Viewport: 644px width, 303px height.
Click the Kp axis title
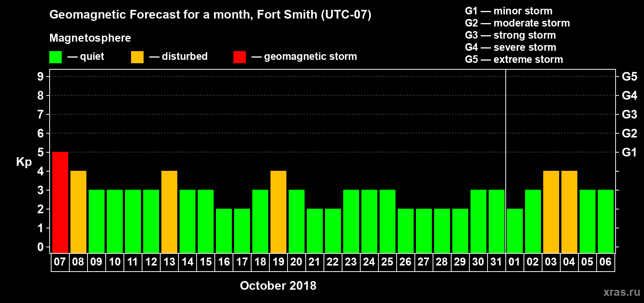(x=24, y=162)
